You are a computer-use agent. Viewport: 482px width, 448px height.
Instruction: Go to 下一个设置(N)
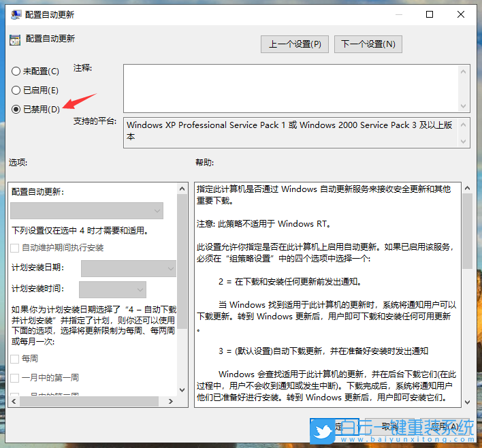pos(368,44)
